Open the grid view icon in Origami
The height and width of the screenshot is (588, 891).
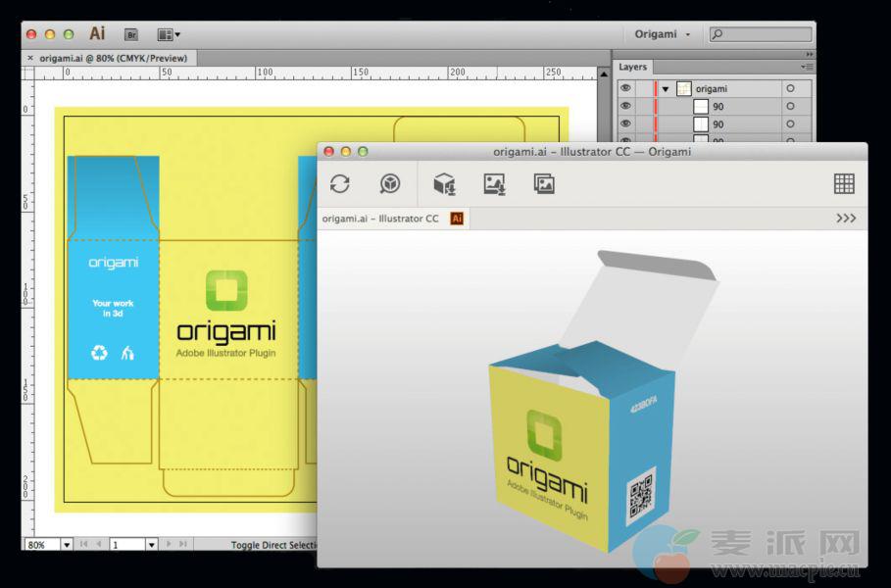[x=844, y=183]
